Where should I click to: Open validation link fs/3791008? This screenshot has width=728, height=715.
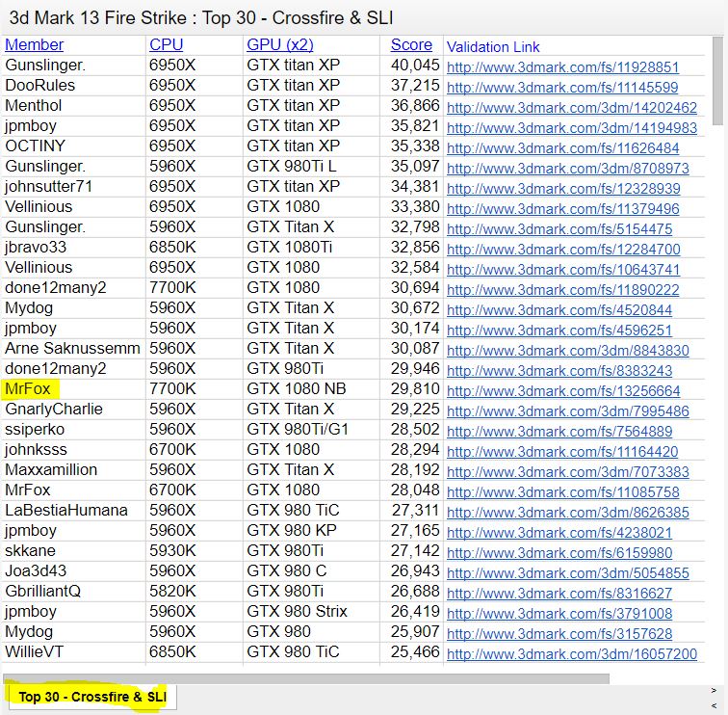[x=559, y=613]
